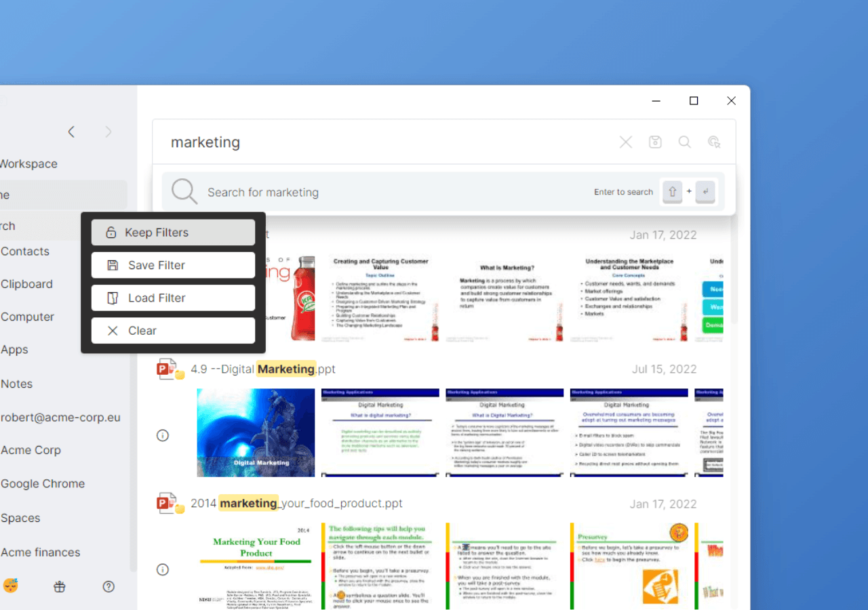The image size is (868, 610).
Task: Click the Jul 15, 2022 date
Action: [665, 369]
